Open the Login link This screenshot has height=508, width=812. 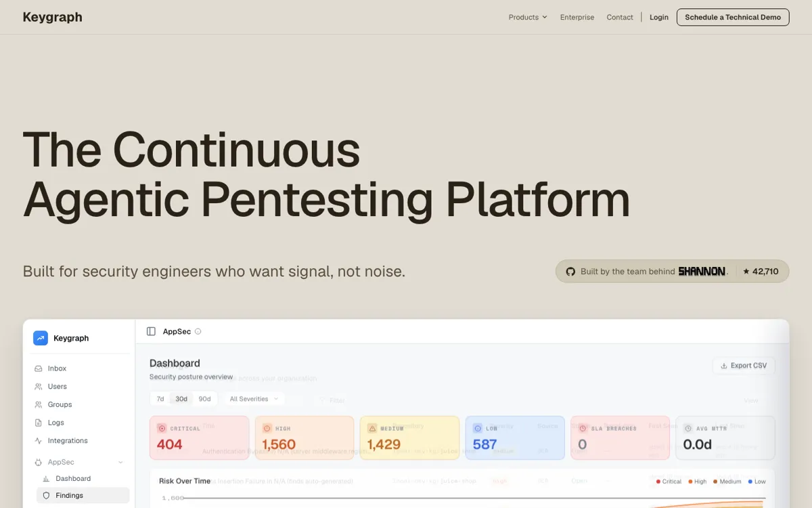point(659,17)
